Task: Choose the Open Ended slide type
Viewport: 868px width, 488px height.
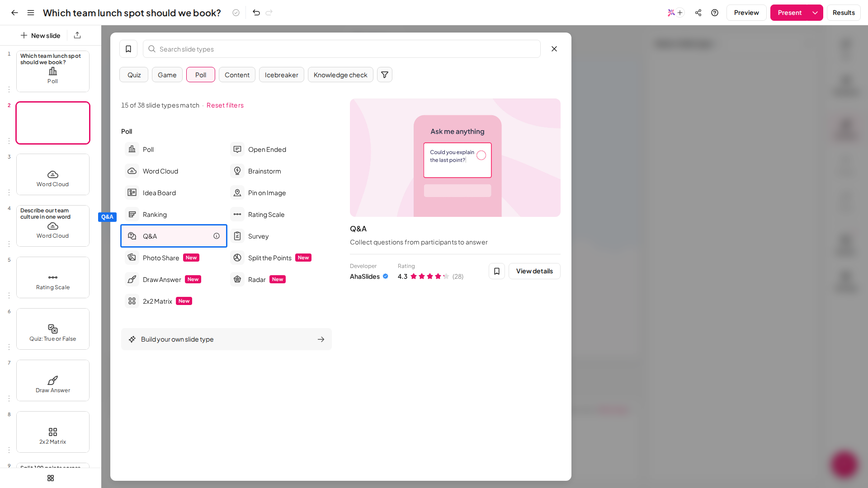Action: click(279, 149)
